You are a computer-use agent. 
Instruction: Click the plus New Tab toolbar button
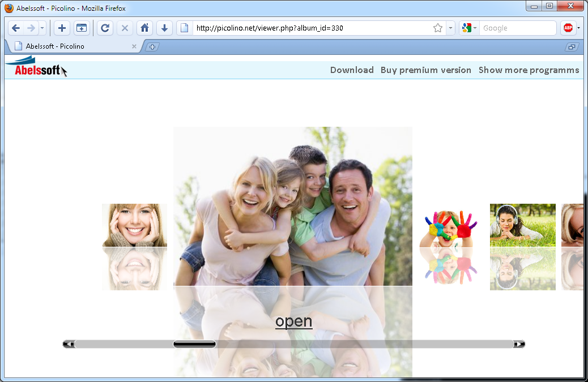coord(62,28)
